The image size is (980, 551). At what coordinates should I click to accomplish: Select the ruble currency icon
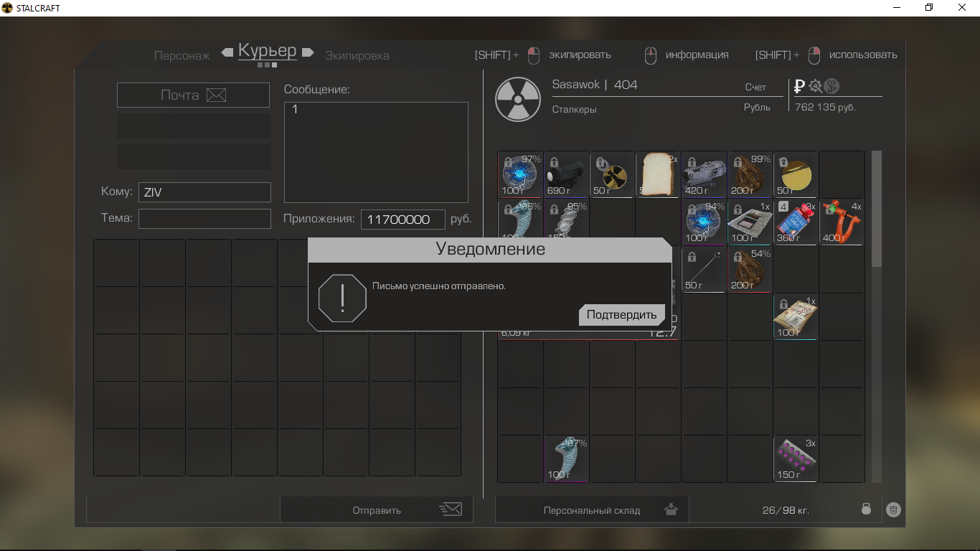[x=799, y=87]
